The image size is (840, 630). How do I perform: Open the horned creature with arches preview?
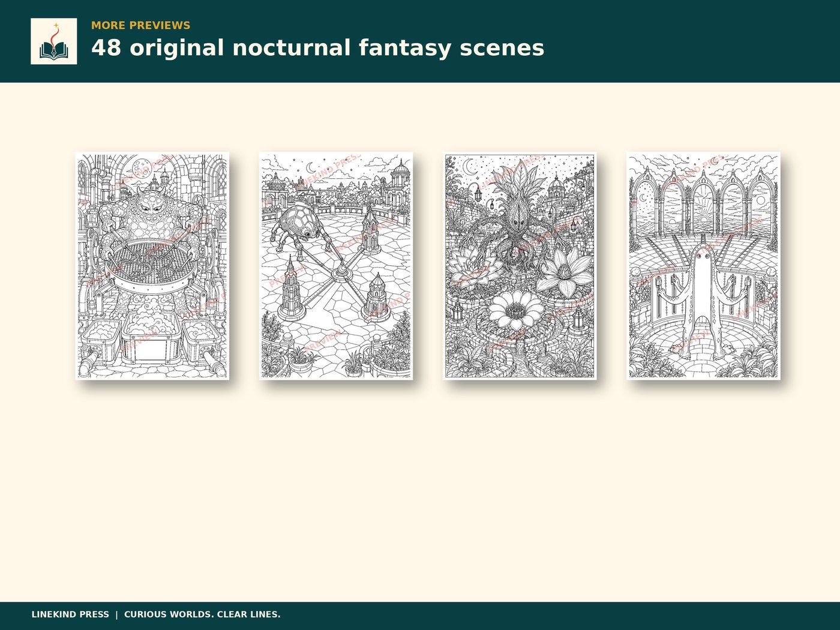703,266
